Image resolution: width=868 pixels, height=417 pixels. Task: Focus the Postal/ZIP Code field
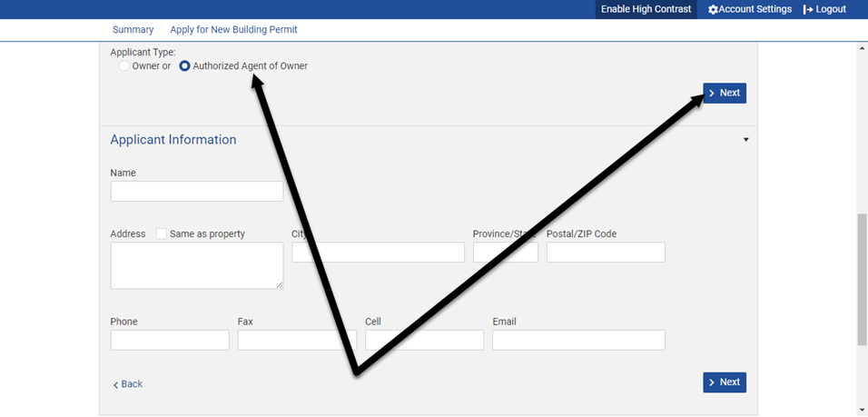coord(606,253)
